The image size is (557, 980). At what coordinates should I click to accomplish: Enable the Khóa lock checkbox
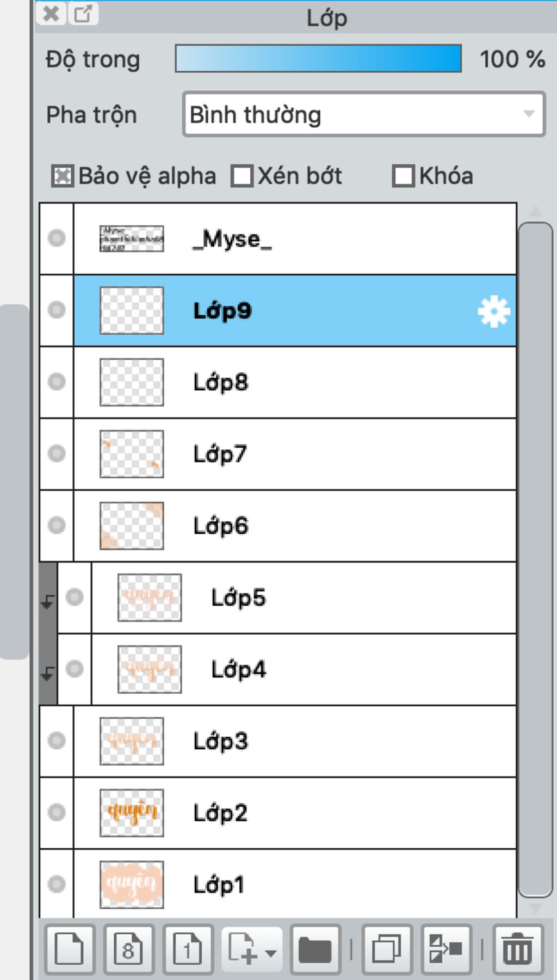pyautogui.click(x=404, y=176)
